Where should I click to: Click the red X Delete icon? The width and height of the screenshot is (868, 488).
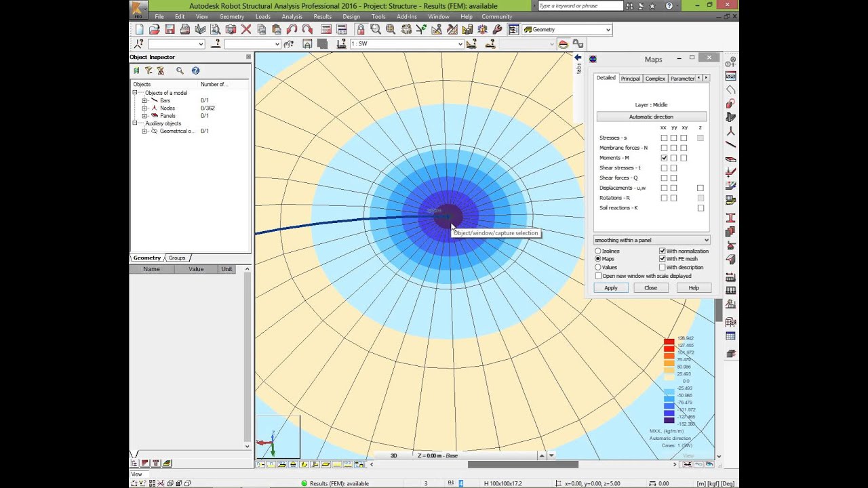[x=245, y=29]
